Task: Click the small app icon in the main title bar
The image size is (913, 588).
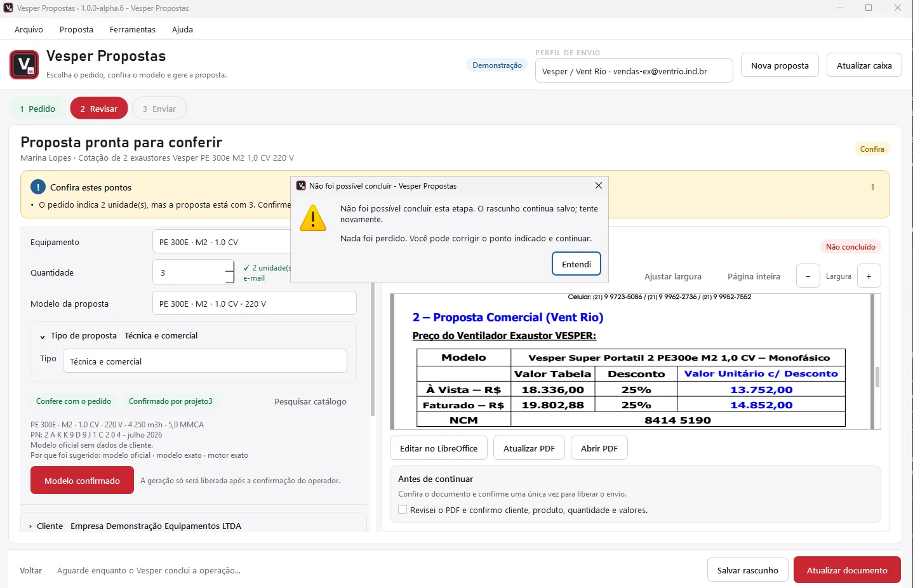Action: 8,8
